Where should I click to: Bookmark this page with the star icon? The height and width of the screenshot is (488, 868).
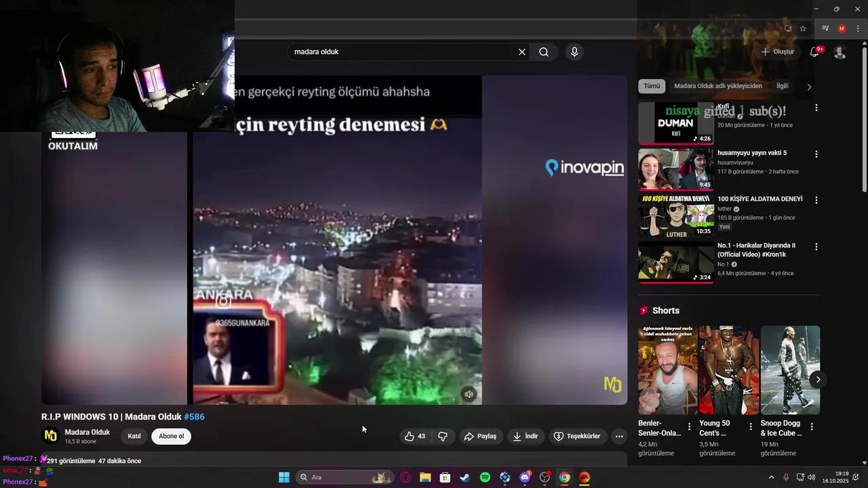click(803, 28)
